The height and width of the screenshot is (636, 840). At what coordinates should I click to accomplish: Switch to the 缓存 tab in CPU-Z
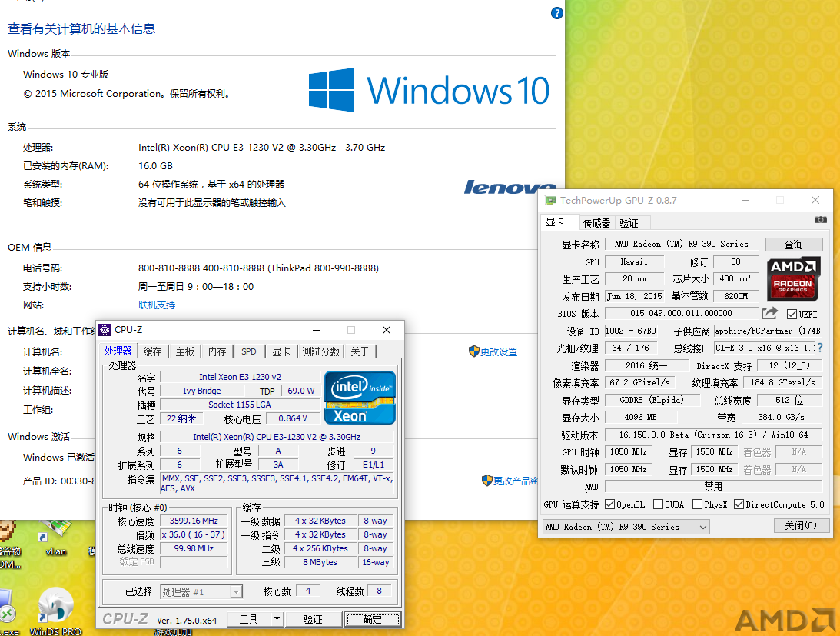pyautogui.click(x=152, y=351)
